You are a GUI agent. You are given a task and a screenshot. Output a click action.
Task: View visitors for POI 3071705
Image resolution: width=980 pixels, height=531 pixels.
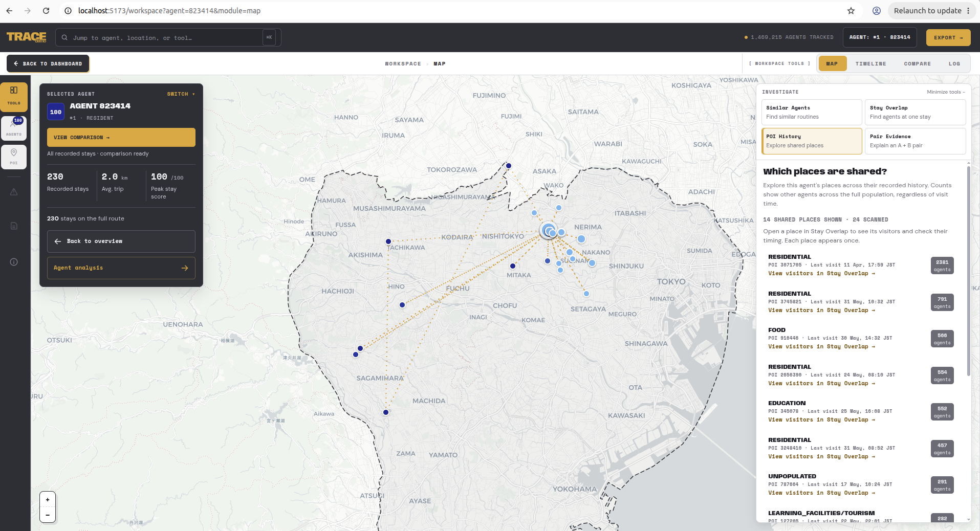[821, 274]
